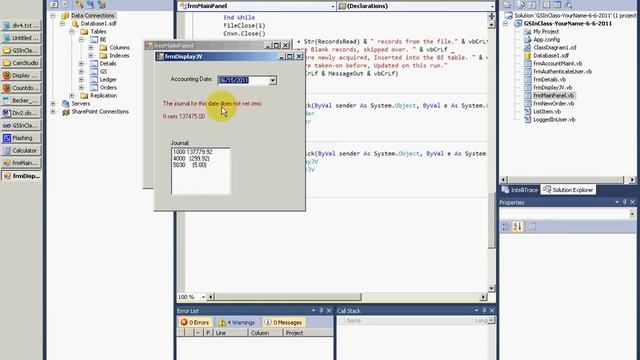Select SharePoint Connections node
640x360 pixels.
[100, 111]
